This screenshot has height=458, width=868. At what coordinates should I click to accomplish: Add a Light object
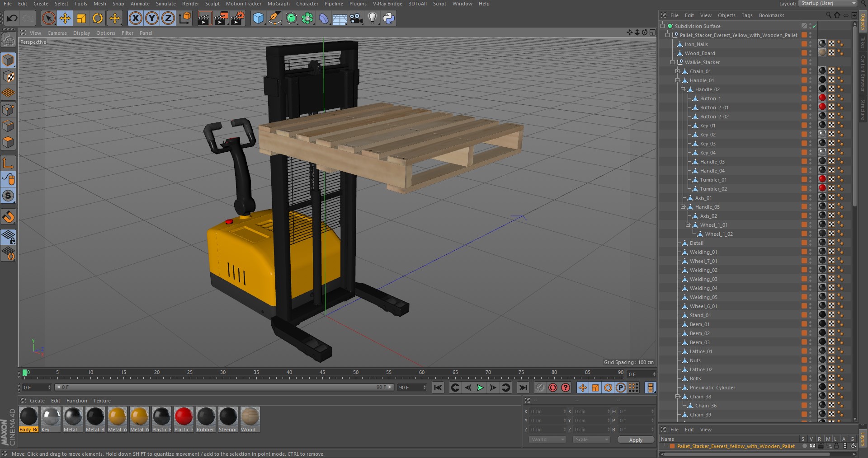click(x=373, y=18)
